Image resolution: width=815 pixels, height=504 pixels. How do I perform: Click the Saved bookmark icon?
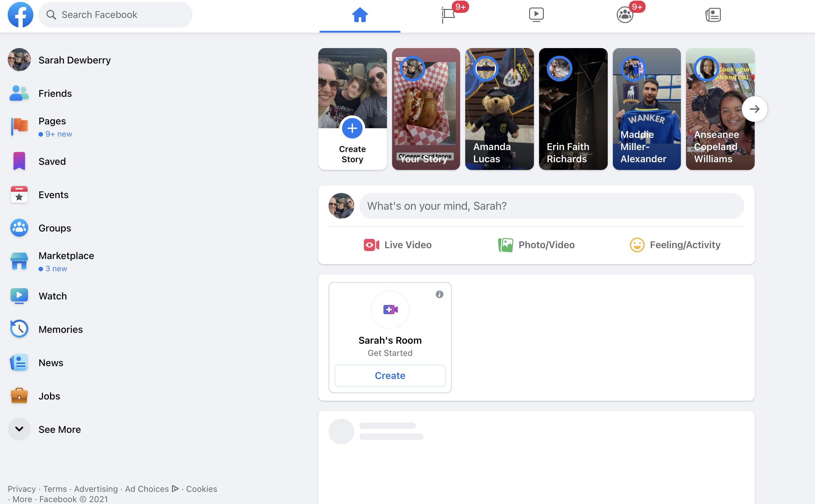point(19,161)
